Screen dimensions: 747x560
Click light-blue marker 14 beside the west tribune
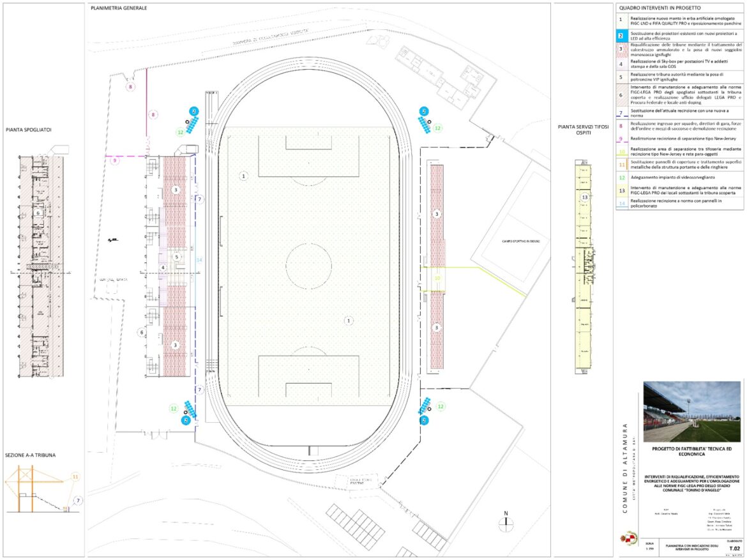point(199,260)
